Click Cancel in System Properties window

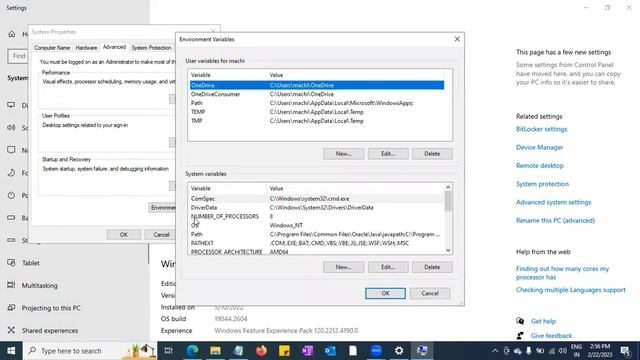(161, 235)
